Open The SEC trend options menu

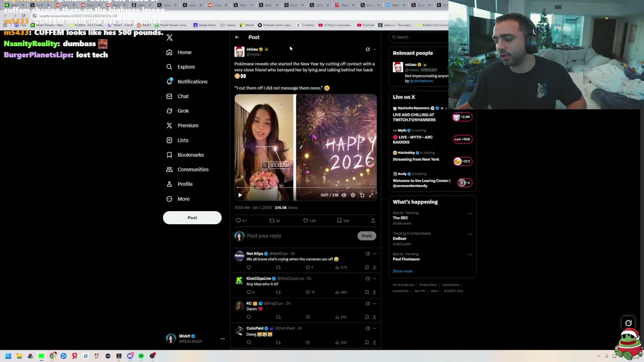pos(470,213)
